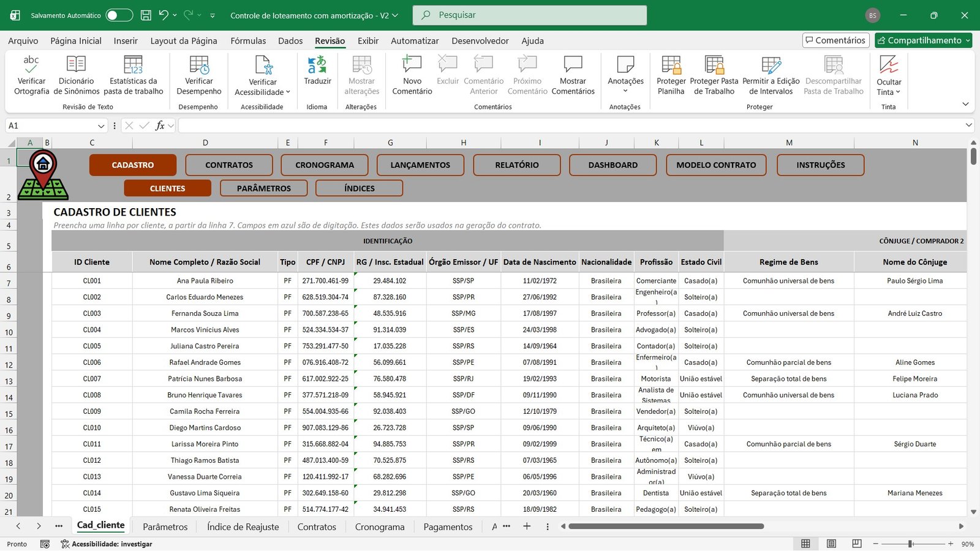This screenshot has width=980, height=551.
Task: Click the vertical scrollbar down arrow
Action: [973, 512]
